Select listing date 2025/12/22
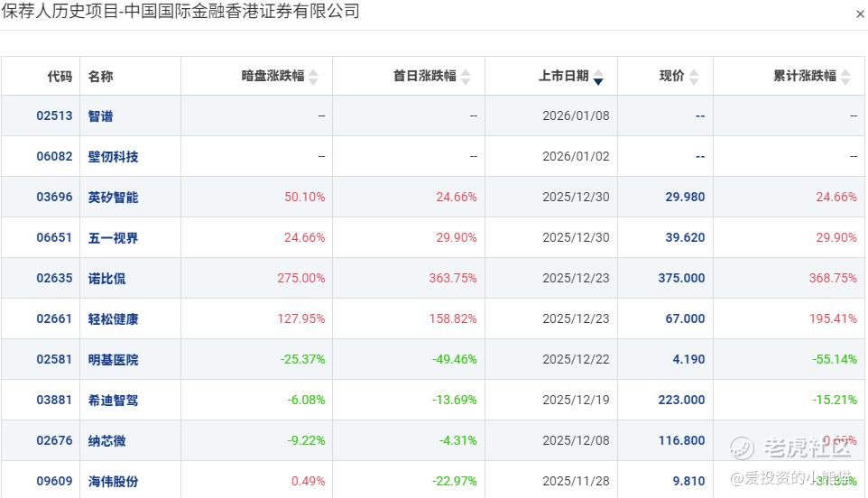868x498 pixels. click(576, 359)
